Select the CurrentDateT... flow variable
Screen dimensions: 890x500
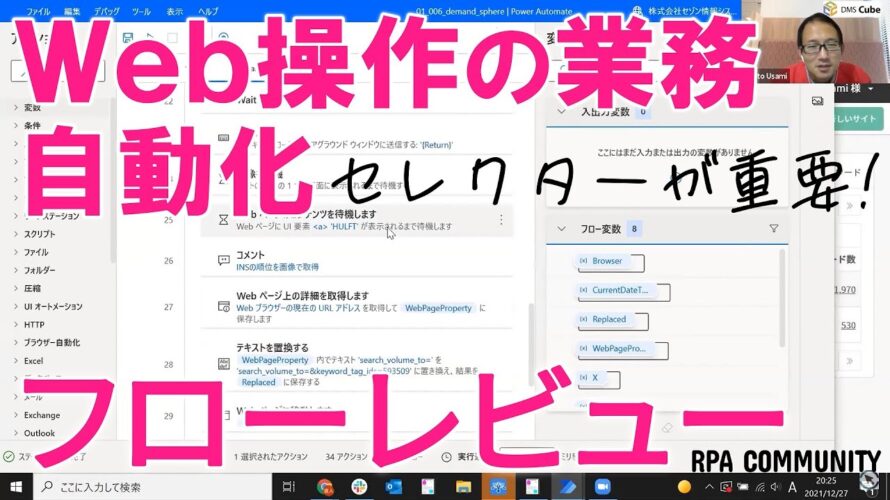pos(615,290)
